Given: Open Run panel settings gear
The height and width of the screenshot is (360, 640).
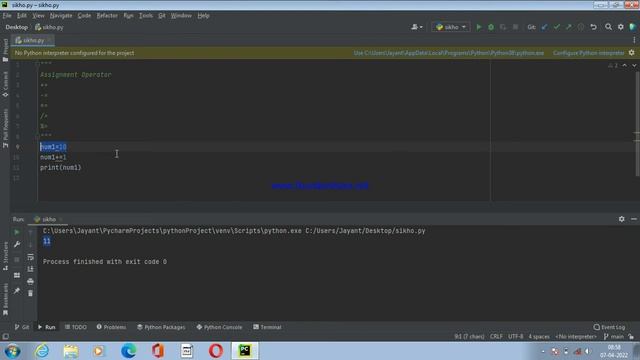Looking at the screenshot, I should [x=621, y=219].
